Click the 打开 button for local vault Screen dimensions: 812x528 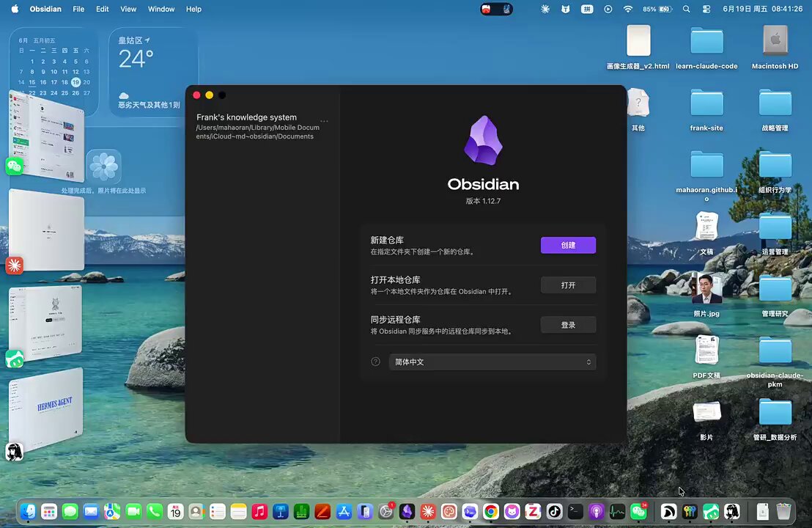(x=568, y=285)
